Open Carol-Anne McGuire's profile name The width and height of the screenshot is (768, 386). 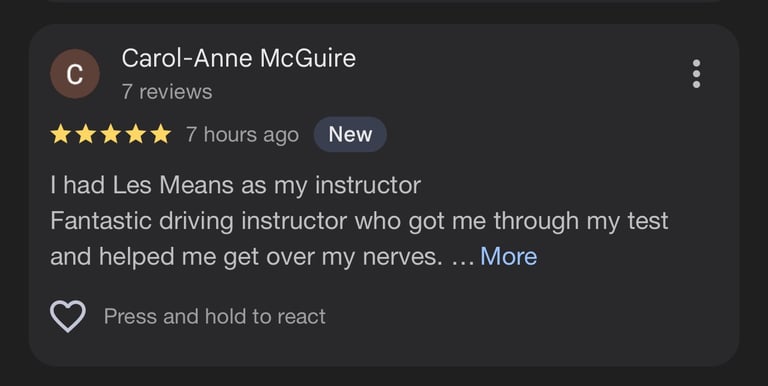(239, 58)
